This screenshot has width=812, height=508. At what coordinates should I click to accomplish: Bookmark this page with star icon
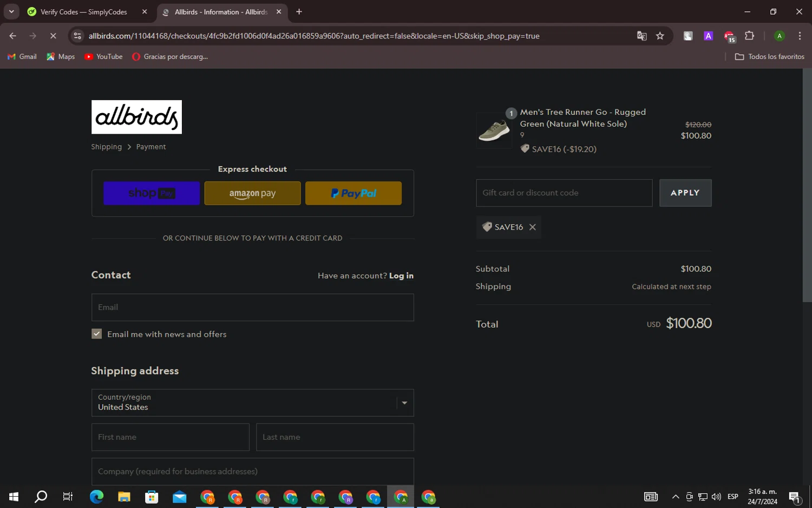pos(660,36)
